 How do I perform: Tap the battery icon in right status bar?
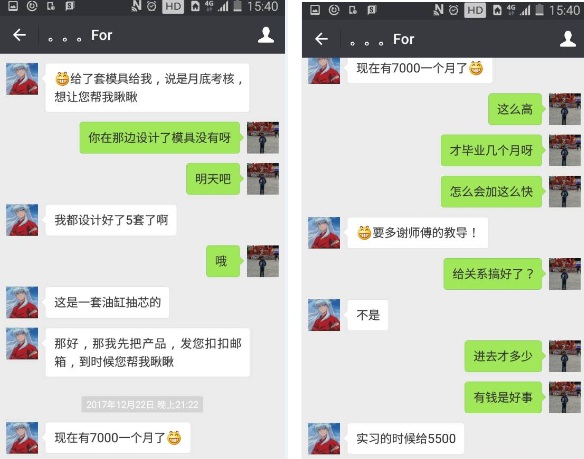click(x=539, y=10)
